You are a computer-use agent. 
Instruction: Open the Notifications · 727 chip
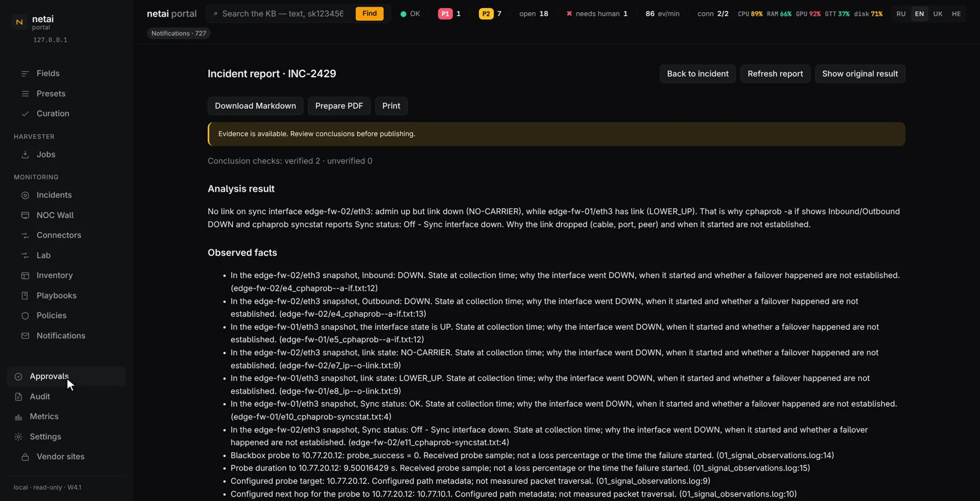[x=179, y=33]
